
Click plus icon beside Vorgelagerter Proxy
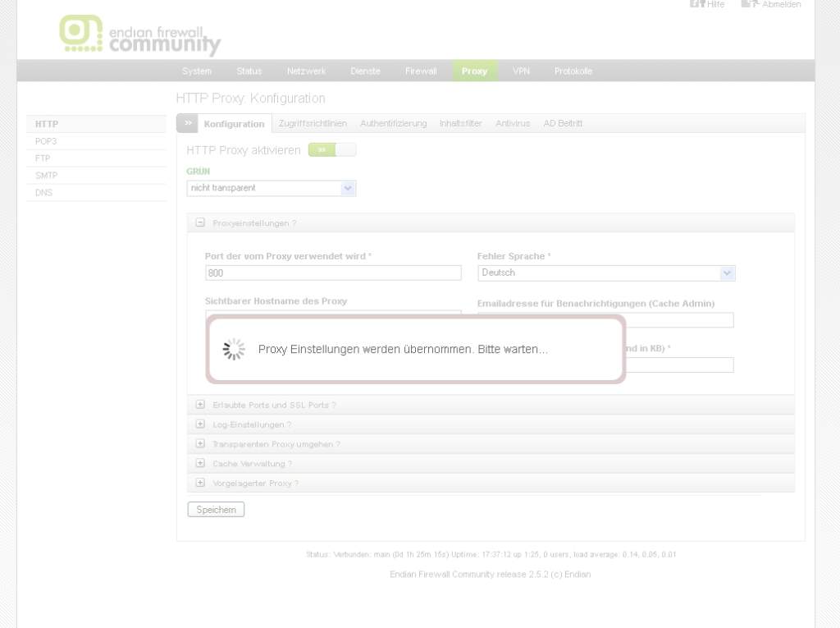click(x=200, y=484)
